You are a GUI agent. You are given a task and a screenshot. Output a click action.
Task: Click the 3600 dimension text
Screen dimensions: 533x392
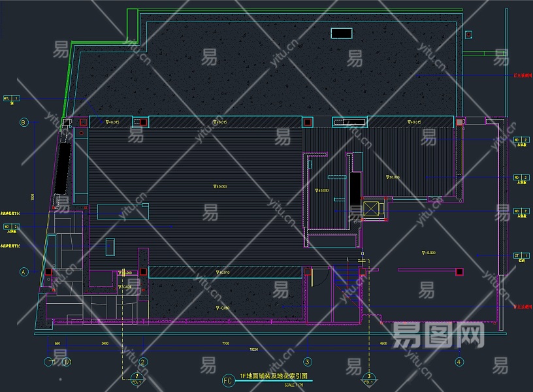pyautogui.click(x=105, y=344)
